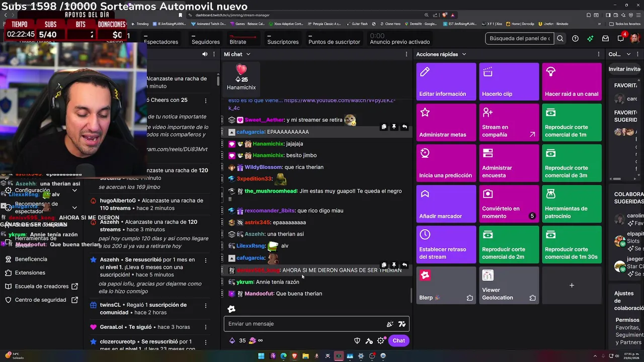Screen dimensions: 644x362
Task: Click Añadir marcador tile
Action: (446, 204)
